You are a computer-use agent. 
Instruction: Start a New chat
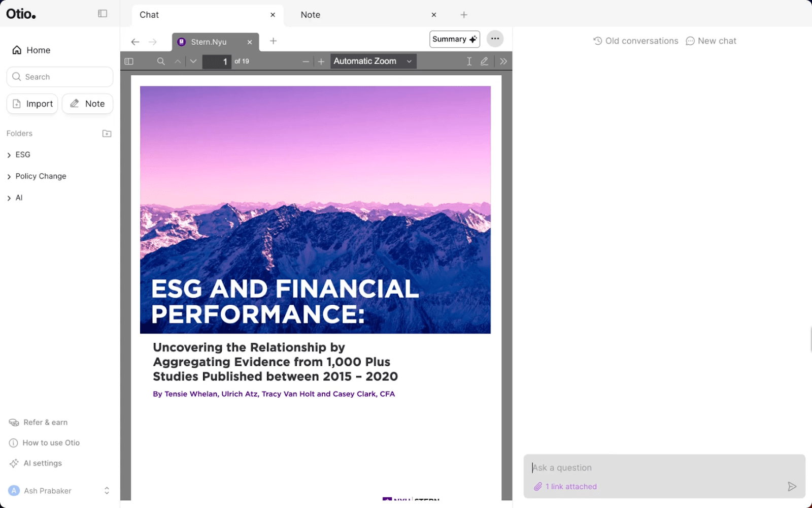point(711,41)
